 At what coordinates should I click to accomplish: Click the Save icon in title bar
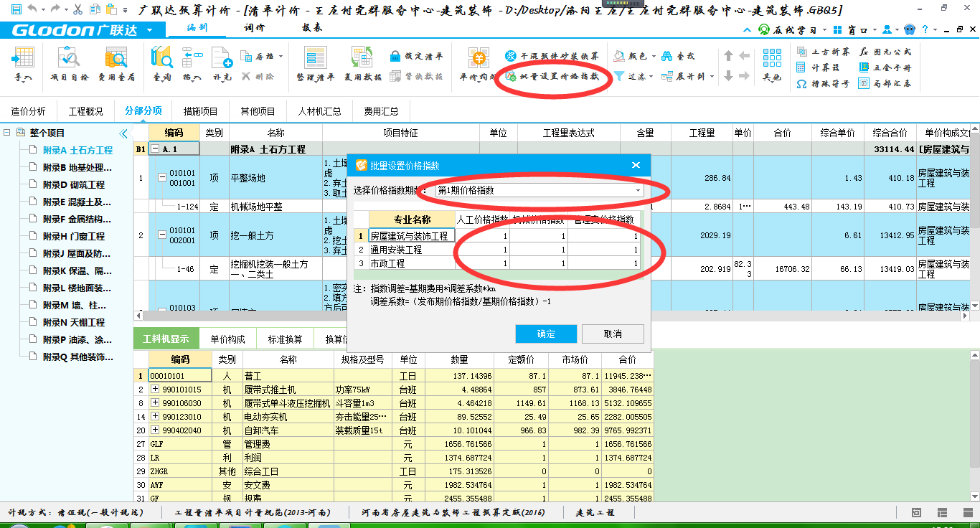[16, 9]
